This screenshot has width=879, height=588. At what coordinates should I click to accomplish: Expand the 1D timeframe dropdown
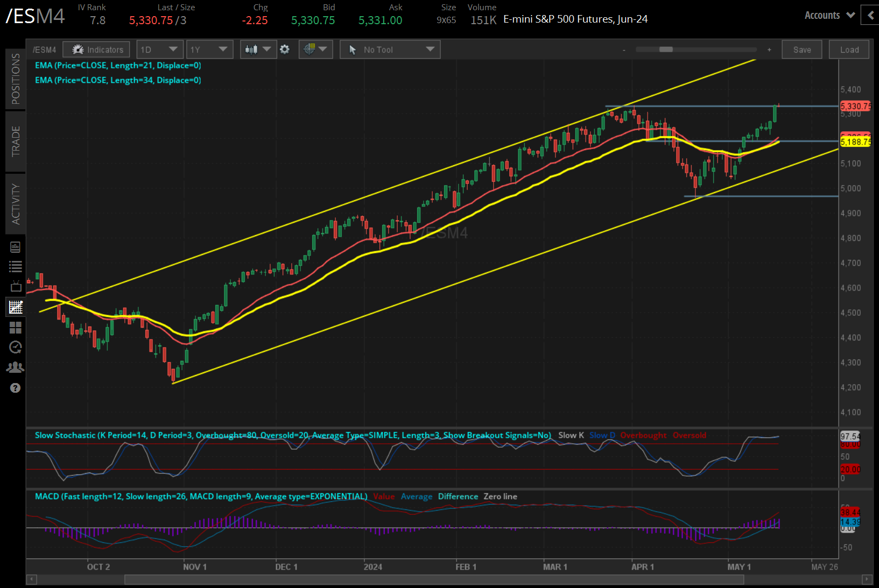159,49
